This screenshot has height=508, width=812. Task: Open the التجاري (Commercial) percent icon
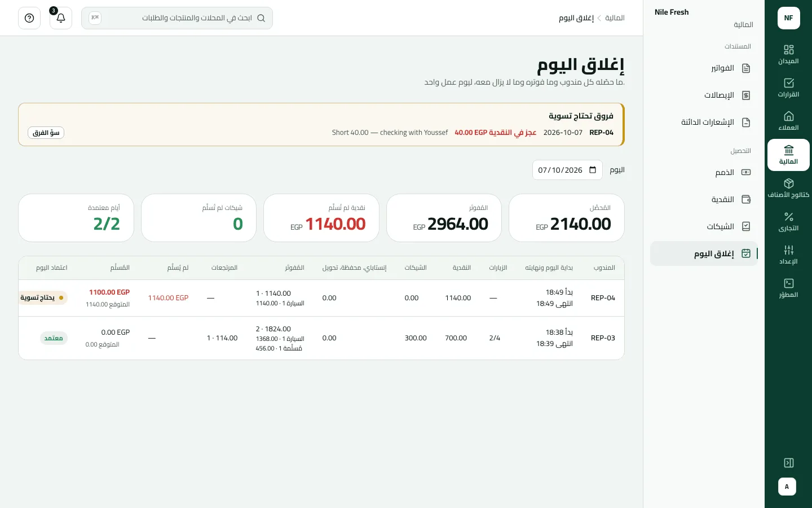click(x=788, y=221)
